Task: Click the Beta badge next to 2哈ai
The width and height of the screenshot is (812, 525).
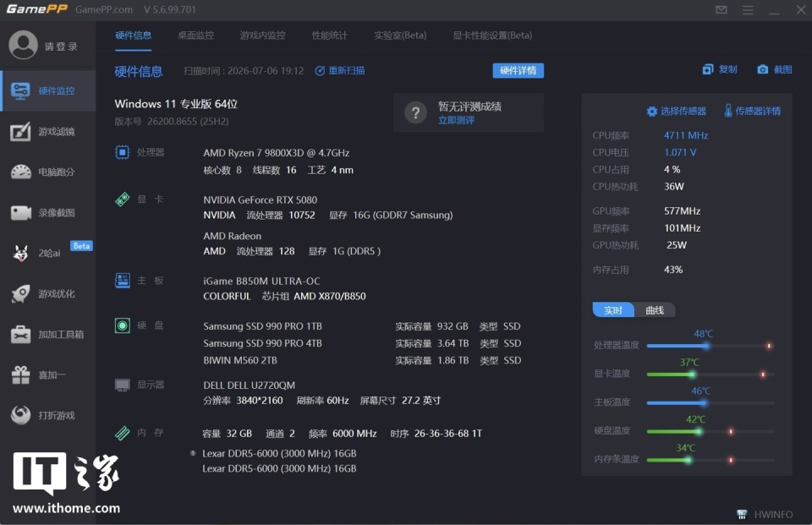Action: click(x=81, y=246)
